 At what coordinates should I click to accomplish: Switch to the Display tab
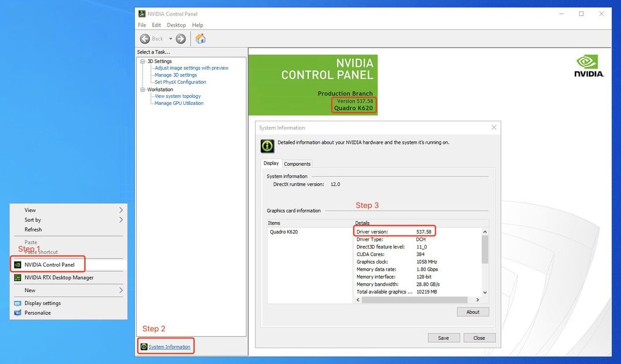(x=271, y=163)
